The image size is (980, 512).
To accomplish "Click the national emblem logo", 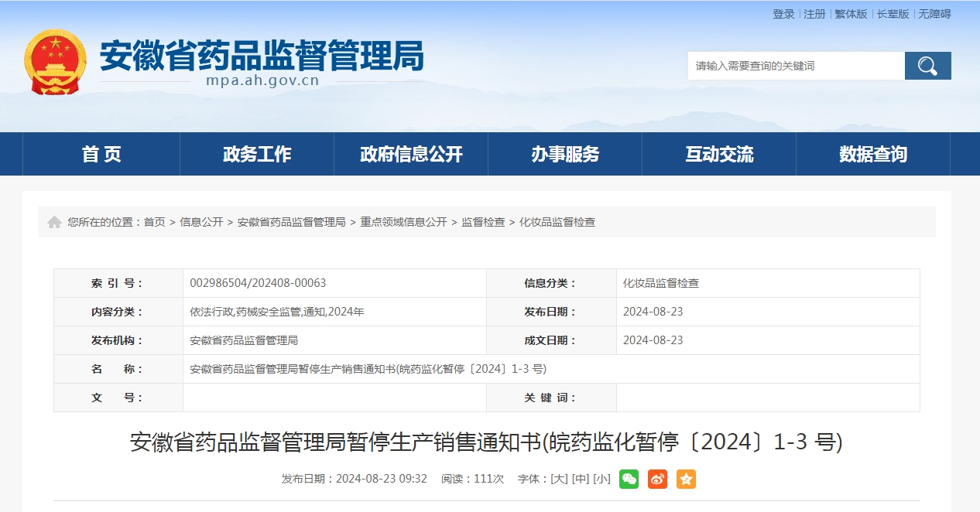I will coord(55,62).
